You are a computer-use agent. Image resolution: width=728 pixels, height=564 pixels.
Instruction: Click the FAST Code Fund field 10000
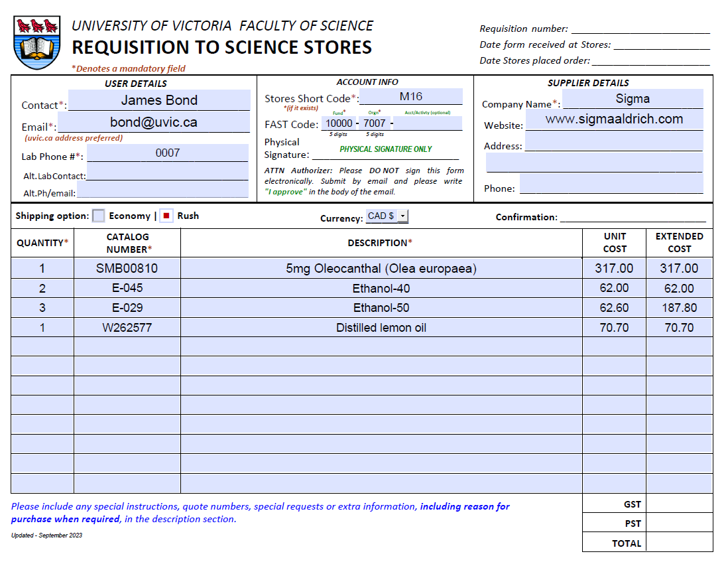click(x=339, y=123)
